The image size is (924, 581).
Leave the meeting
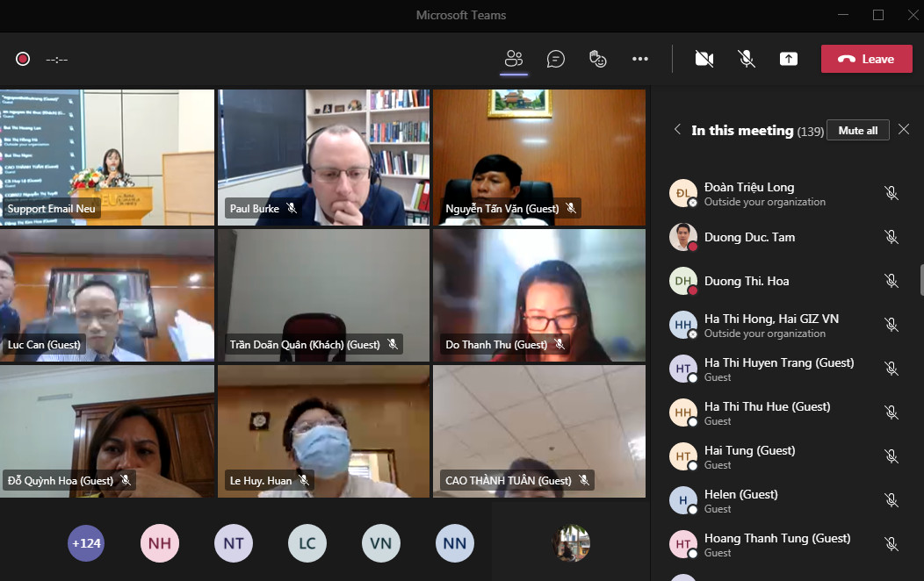pyautogui.click(x=865, y=59)
